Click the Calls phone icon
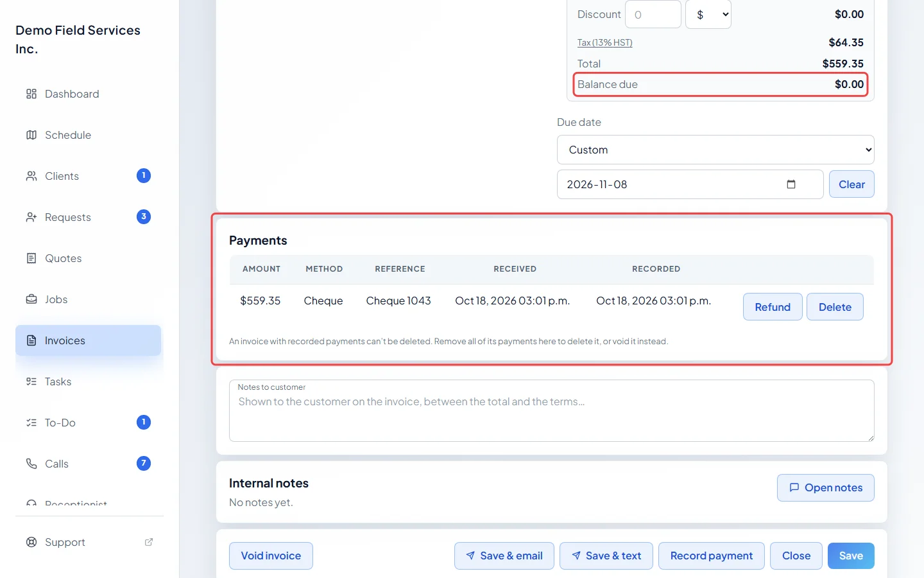The height and width of the screenshot is (578, 924). [x=31, y=464]
